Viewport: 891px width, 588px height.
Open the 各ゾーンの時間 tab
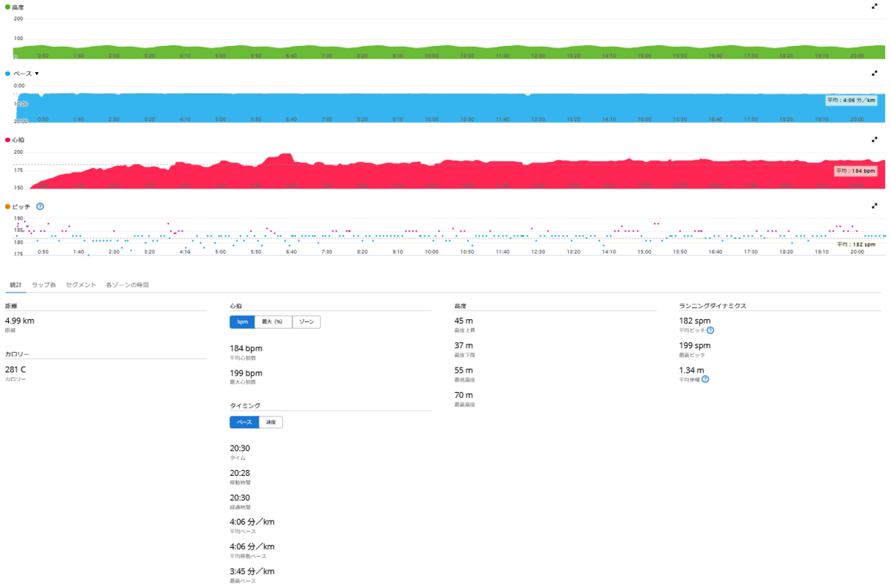(x=128, y=284)
